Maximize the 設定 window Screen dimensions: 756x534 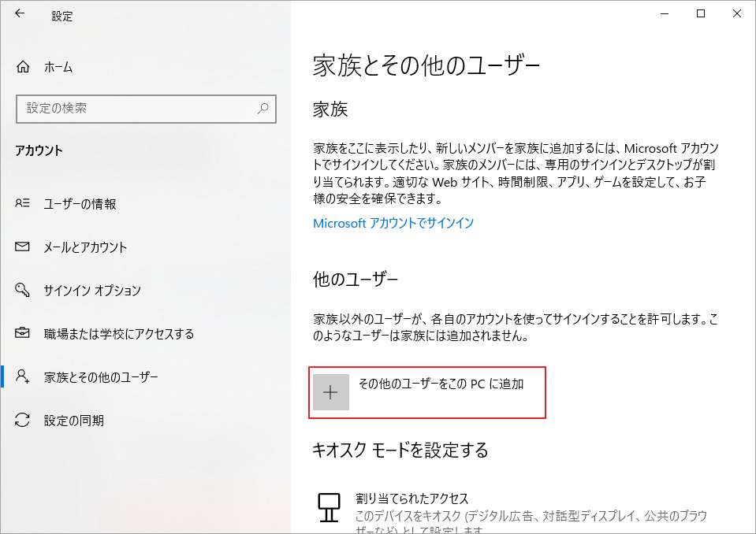pyautogui.click(x=701, y=14)
